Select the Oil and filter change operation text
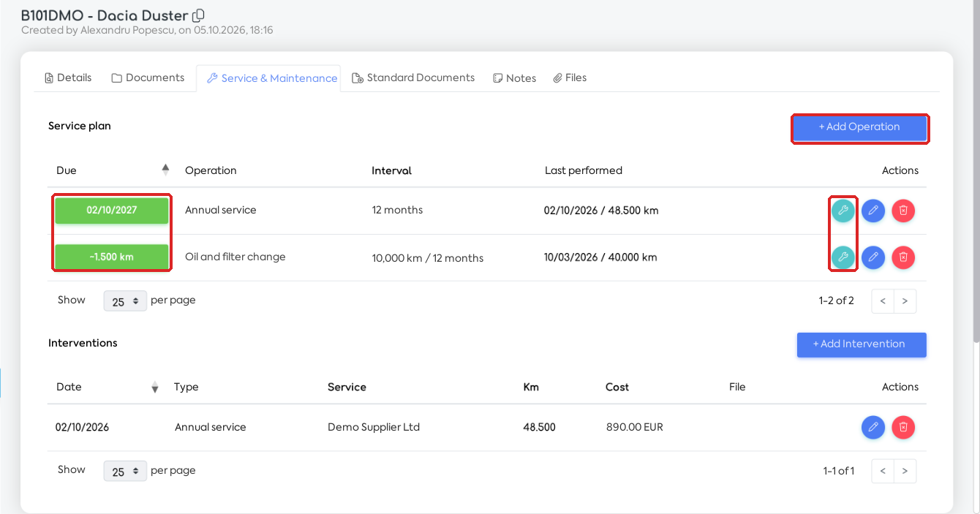 [x=235, y=257]
